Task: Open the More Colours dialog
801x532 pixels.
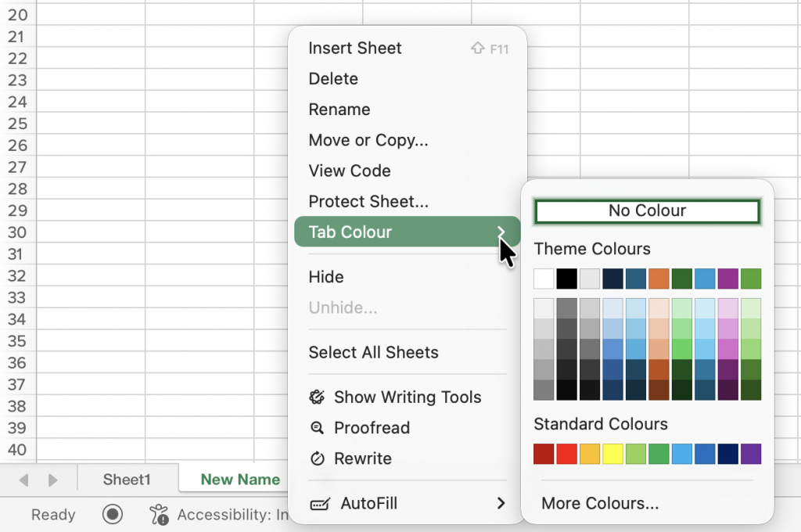Action: 600,503
